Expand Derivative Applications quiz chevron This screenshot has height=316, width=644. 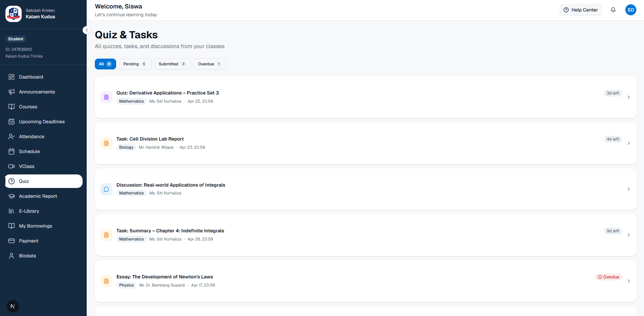[628, 97]
